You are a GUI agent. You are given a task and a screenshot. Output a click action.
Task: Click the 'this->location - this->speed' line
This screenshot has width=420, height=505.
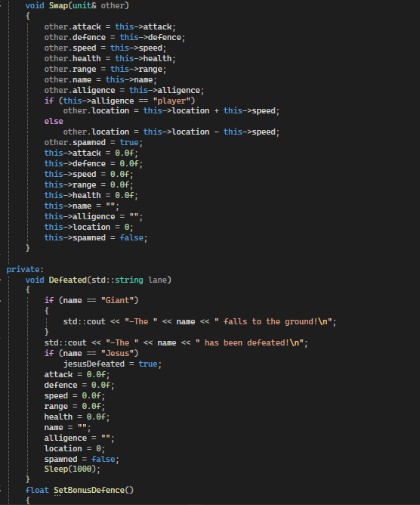click(x=171, y=132)
